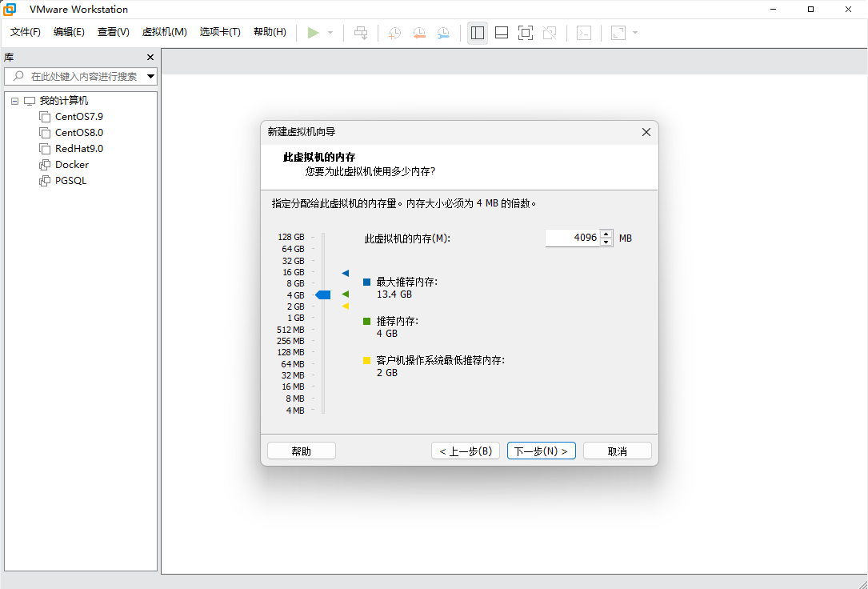Viewport: 868px width, 589px height.
Task: Open the power options dropdown arrow
Action: 330,33
